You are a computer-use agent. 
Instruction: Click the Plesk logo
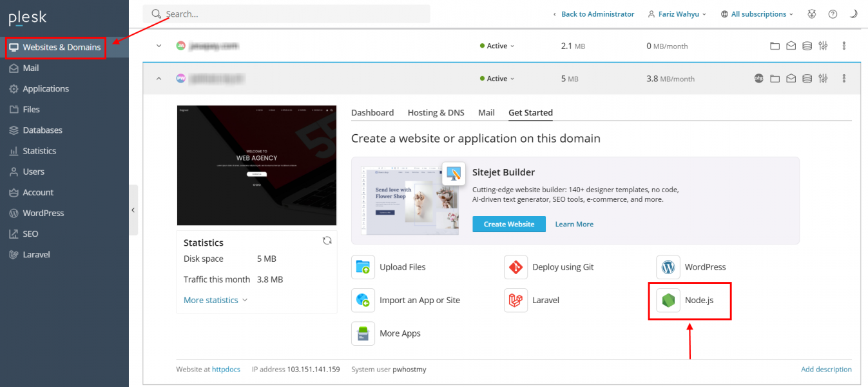(28, 17)
